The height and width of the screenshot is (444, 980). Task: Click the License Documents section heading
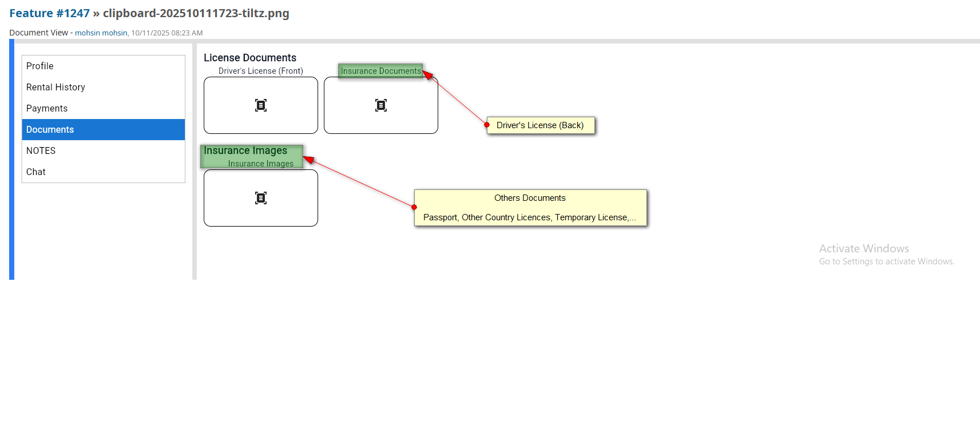[250, 58]
